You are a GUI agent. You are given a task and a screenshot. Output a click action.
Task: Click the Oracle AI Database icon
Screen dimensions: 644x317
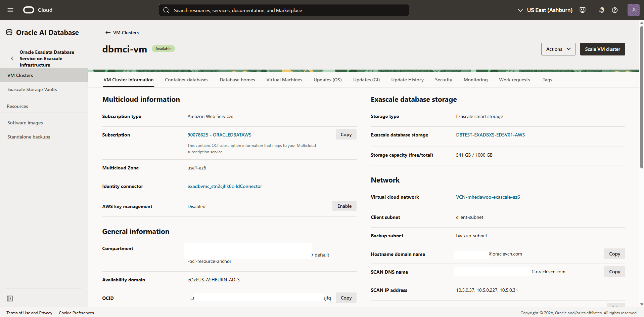click(9, 32)
